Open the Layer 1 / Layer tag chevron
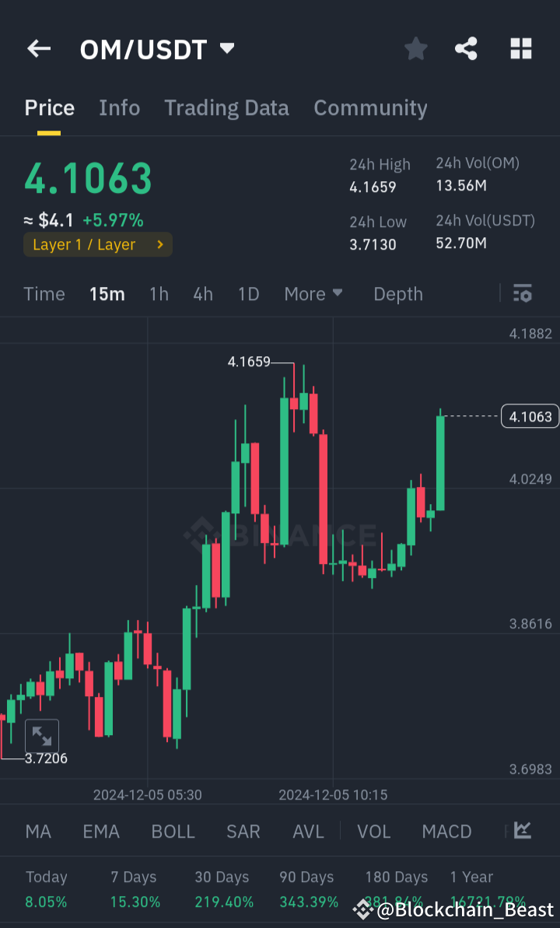The width and height of the screenshot is (560, 928). point(160,244)
